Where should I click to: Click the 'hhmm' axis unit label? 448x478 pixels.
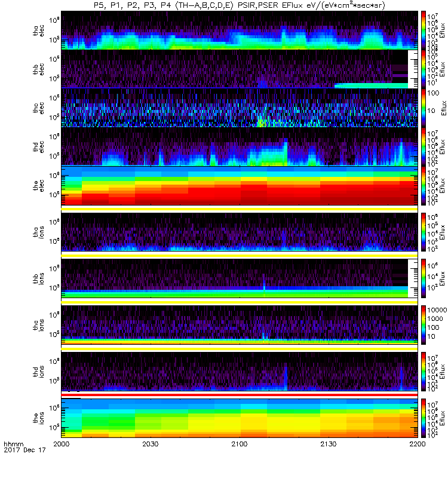(x=13, y=444)
